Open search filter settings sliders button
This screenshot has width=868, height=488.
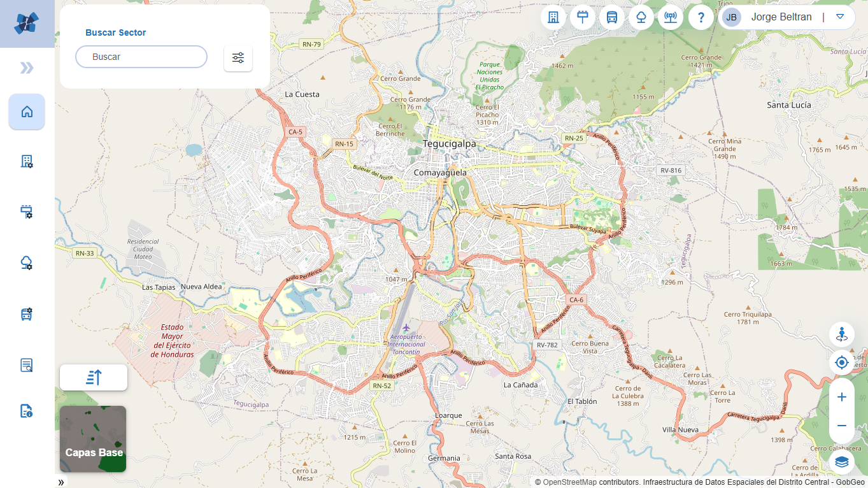pyautogui.click(x=238, y=58)
